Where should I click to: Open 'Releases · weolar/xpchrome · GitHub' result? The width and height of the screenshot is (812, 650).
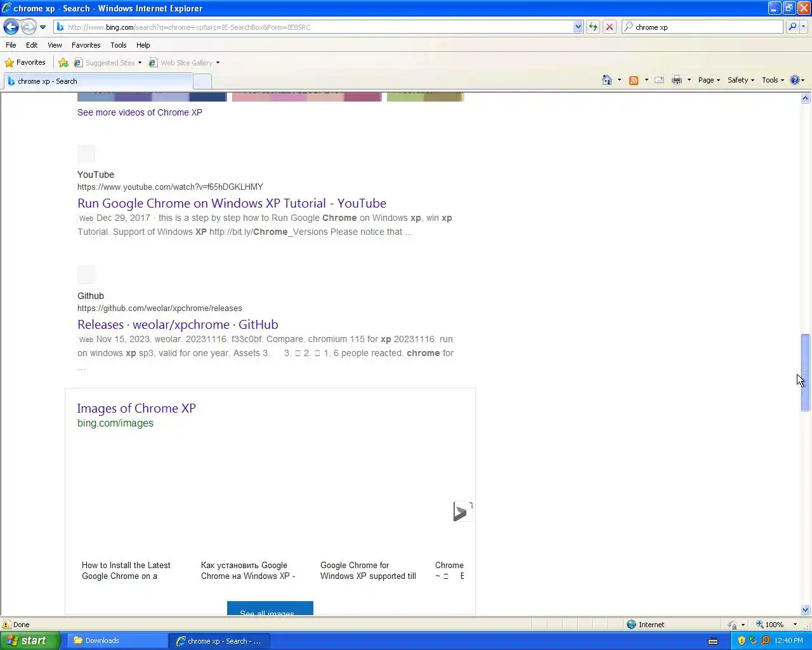click(x=178, y=324)
